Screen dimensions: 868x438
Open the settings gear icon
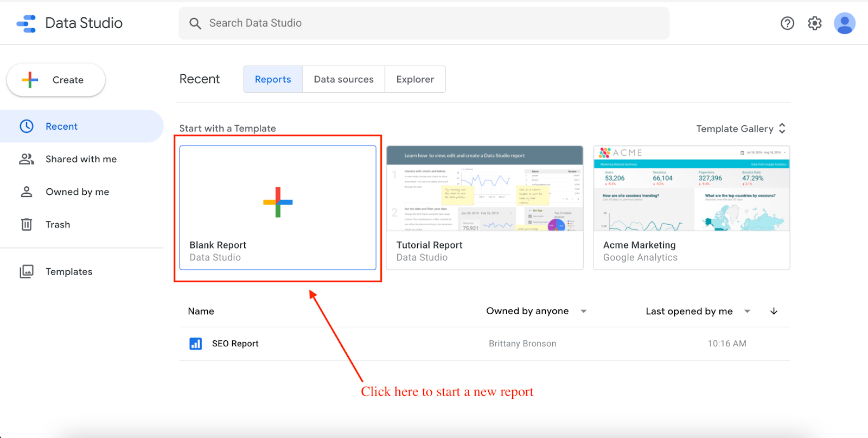(x=814, y=23)
